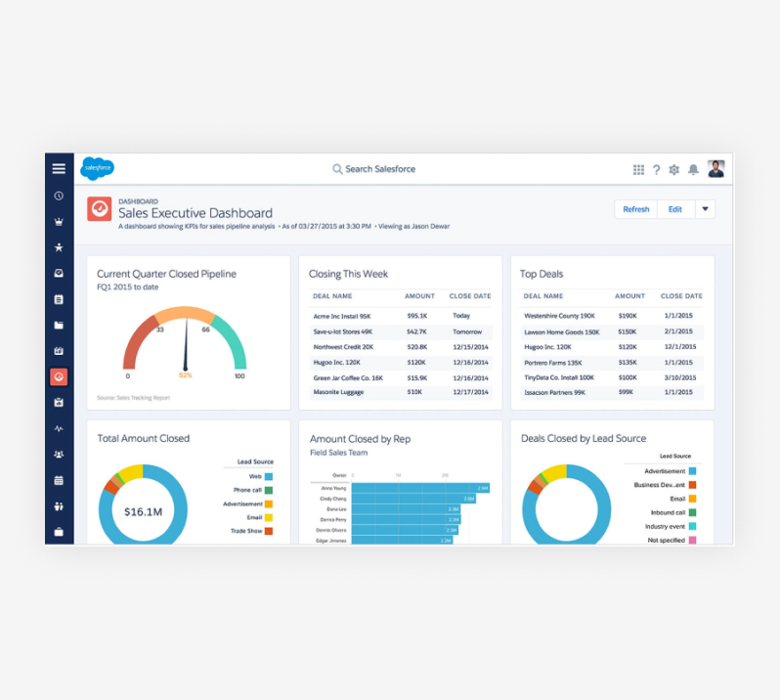Sort Closing This Week by Amount
Image resolution: width=780 pixels, height=700 pixels.
[x=420, y=296]
